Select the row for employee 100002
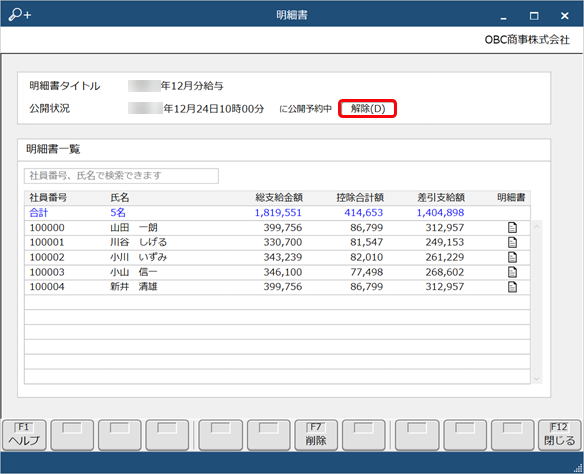This screenshot has height=474, width=584. pyautogui.click(x=277, y=257)
